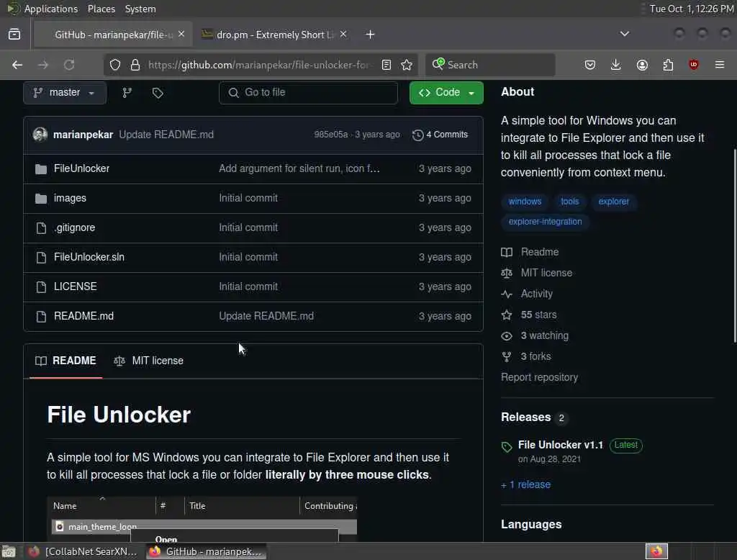Open README.md file entry
This screenshot has height=560, width=737.
(x=83, y=316)
